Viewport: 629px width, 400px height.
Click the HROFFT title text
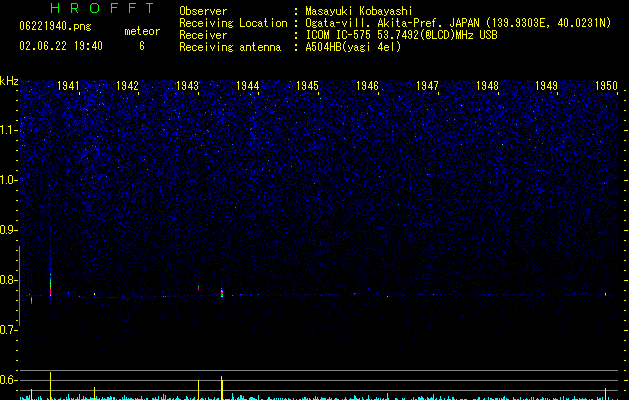tap(103, 8)
